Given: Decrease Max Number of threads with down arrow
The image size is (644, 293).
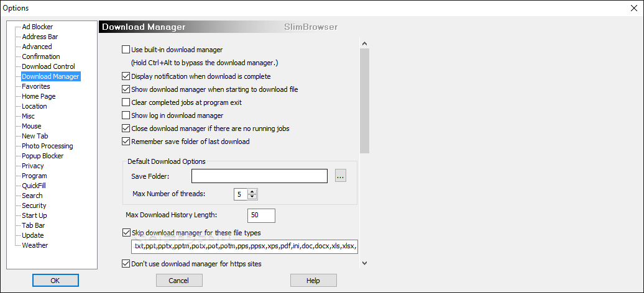Looking at the screenshot, I should pos(252,197).
